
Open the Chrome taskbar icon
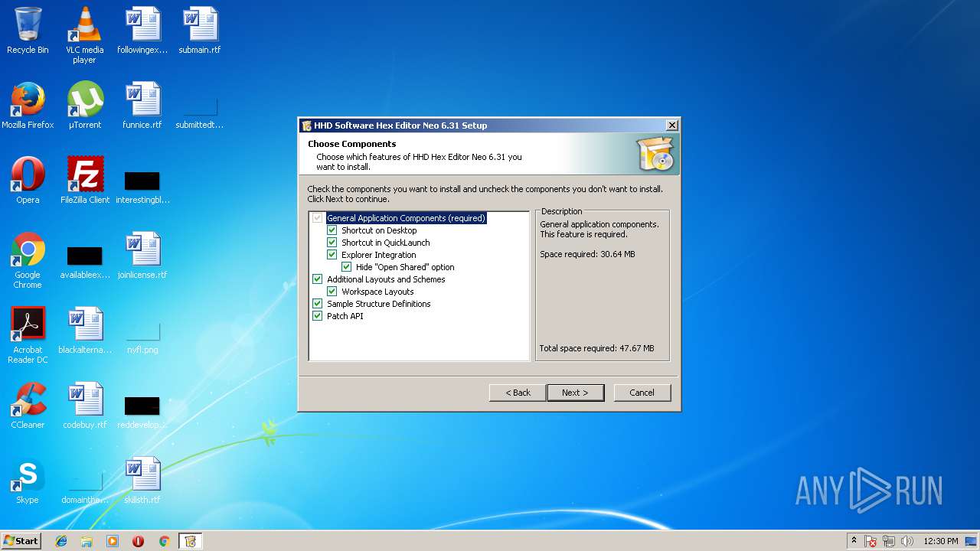[164, 541]
